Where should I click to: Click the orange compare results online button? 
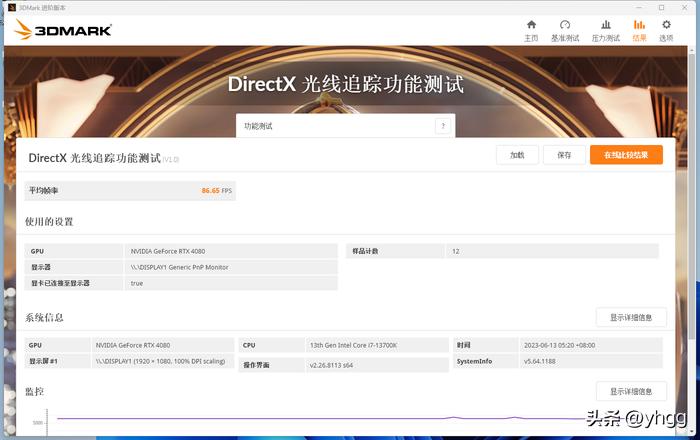pyautogui.click(x=626, y=155)
